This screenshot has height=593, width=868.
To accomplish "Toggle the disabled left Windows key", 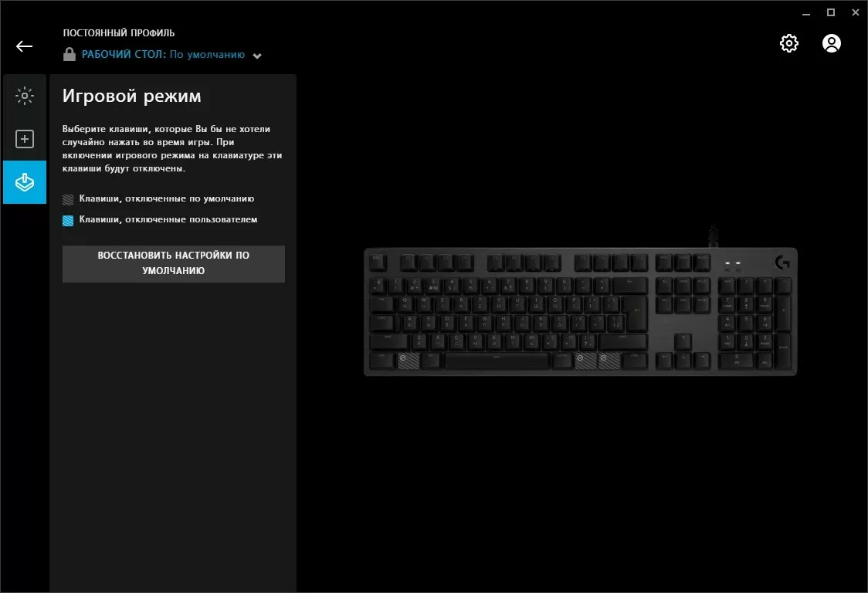I will [x=409, y=361].
